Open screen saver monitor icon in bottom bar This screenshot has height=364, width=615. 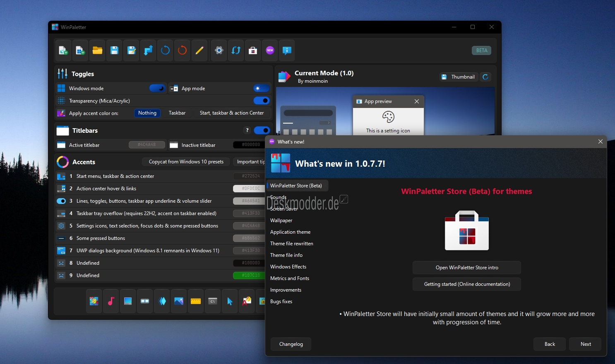tap(128, 301)
